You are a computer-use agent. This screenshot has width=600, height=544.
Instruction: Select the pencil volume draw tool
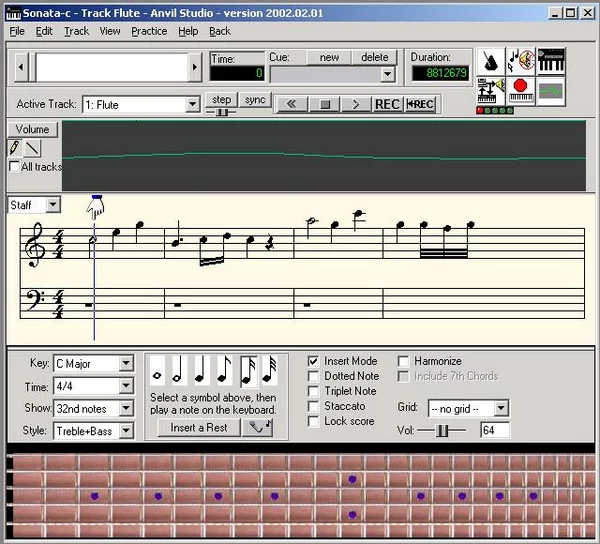tap(15, 148)
